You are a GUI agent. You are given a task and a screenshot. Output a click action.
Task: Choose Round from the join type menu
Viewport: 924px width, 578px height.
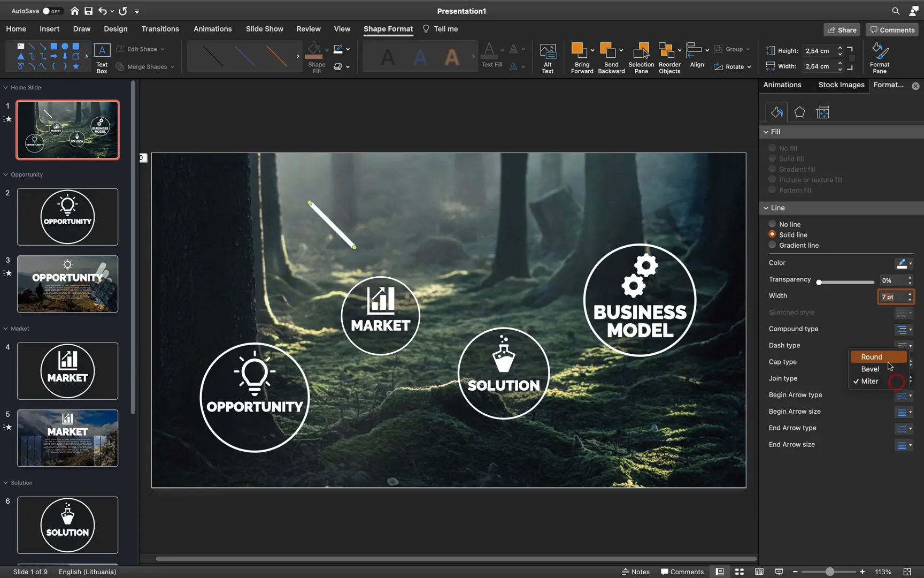(x=872, y=357)
